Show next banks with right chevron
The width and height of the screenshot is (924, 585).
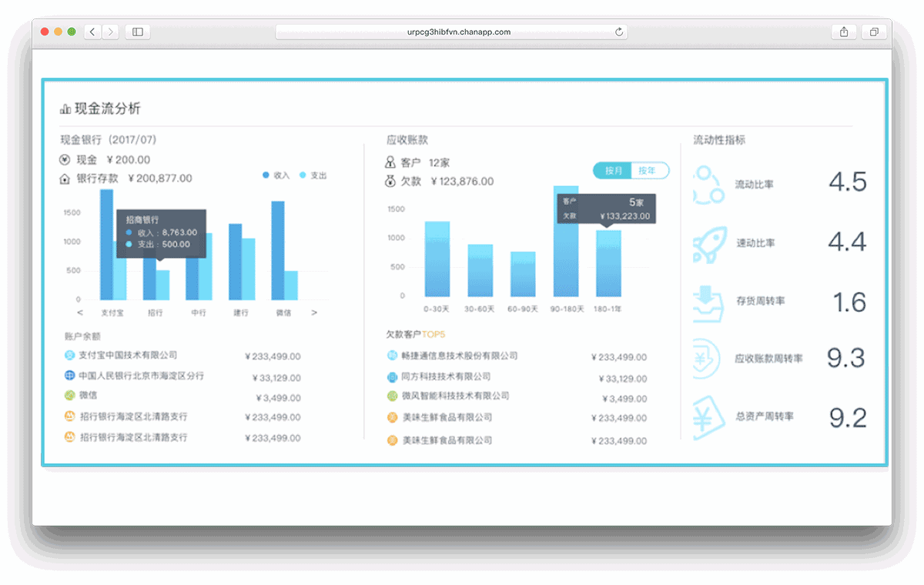314,313
